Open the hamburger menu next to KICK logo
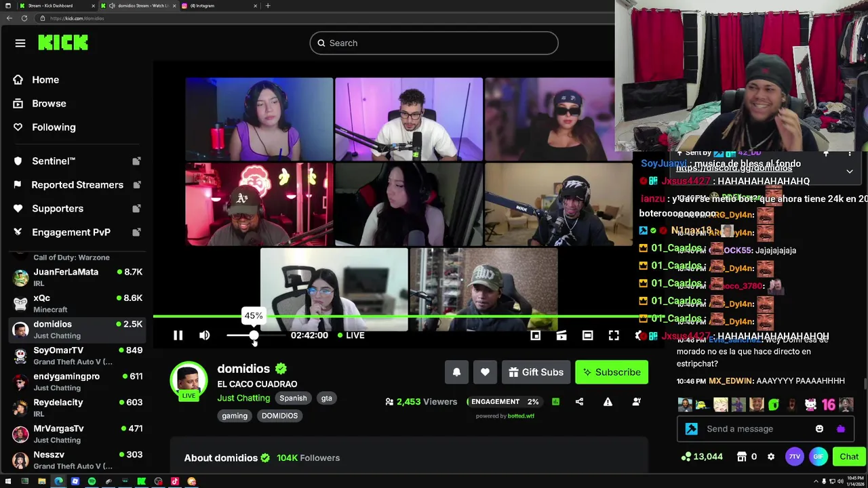 20,43
